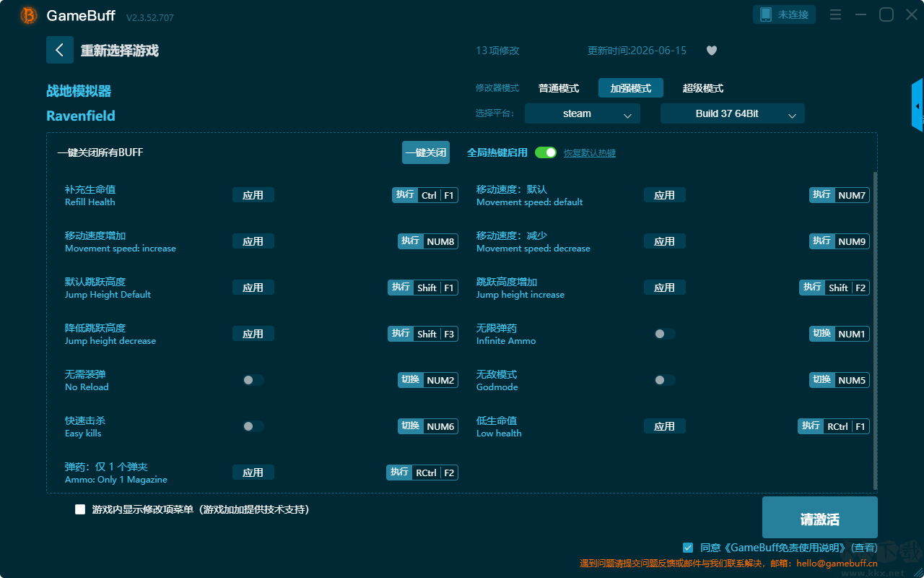Open the (查看) disclaimer link

pyautogui.click(x=865, y=548)
